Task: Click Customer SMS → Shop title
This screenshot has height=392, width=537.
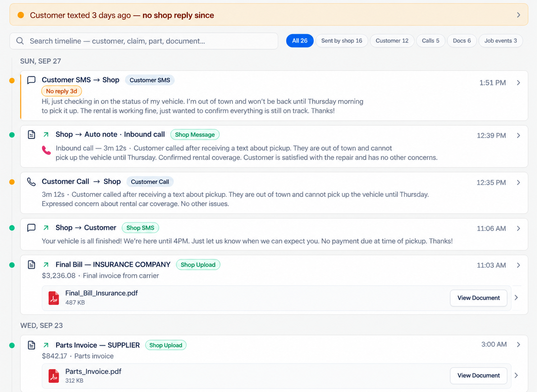Action: point(80,80)
